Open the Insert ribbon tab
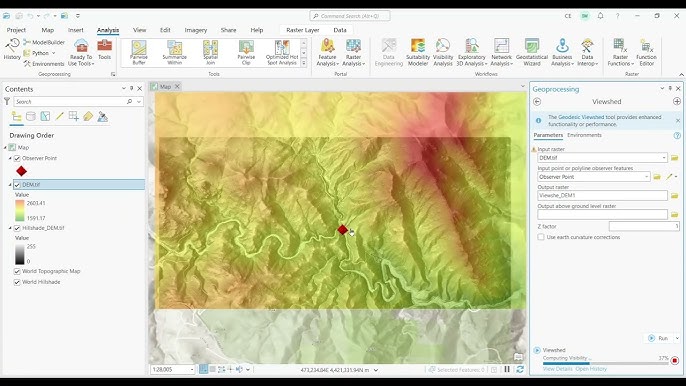 tap(76, 30)
